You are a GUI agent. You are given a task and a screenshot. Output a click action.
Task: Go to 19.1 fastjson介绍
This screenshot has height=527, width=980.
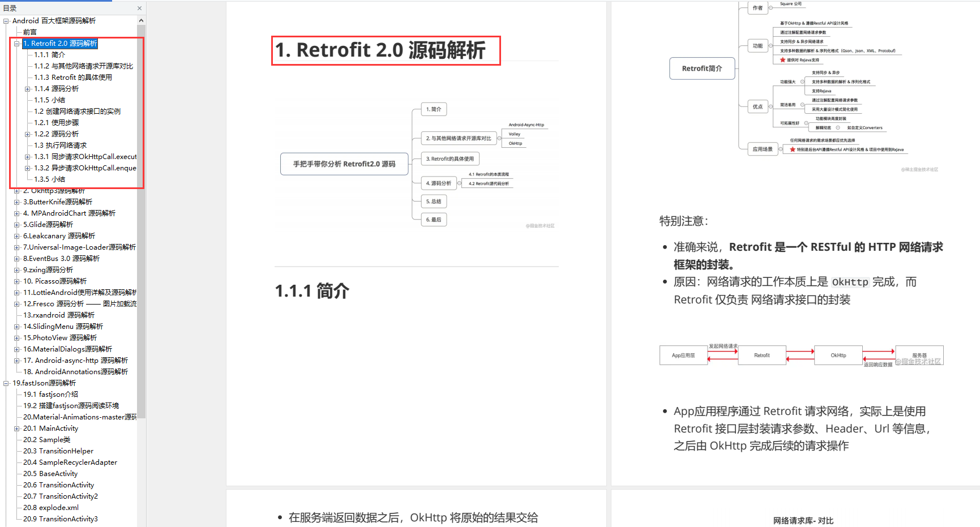[x=51, y=395]
